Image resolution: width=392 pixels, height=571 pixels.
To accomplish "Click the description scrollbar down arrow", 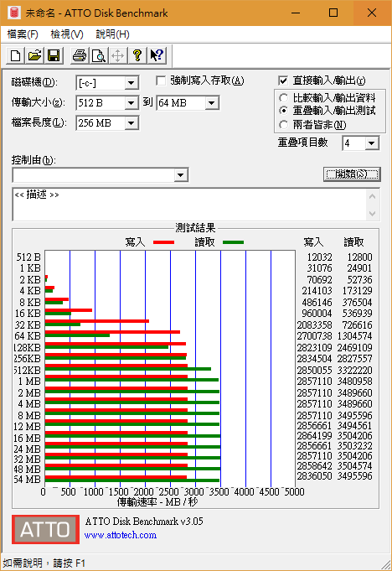I will (373, 214).
